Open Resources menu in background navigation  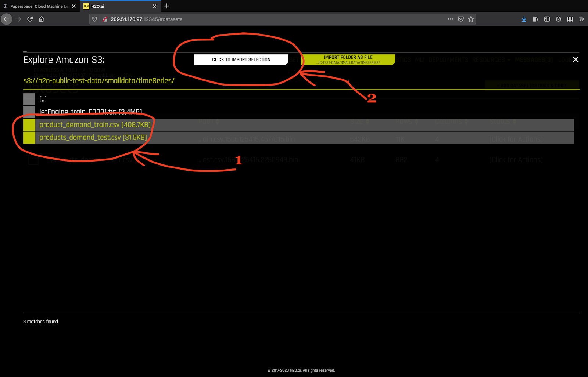point(491,60)
